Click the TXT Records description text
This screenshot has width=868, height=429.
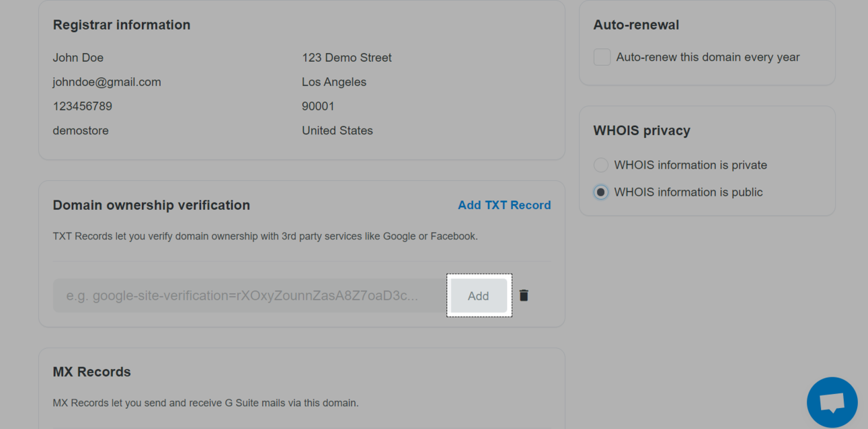pos(266,236)
